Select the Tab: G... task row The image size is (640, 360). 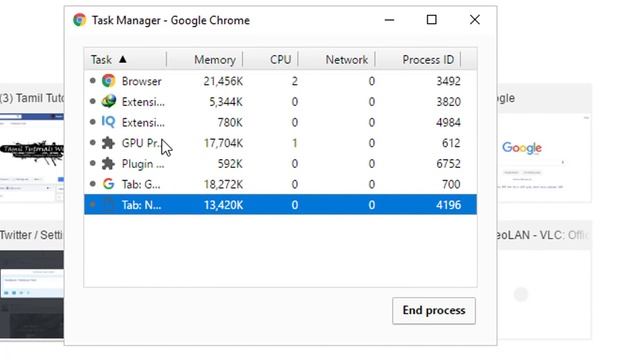pyautogui.click(x=280, y=184)
